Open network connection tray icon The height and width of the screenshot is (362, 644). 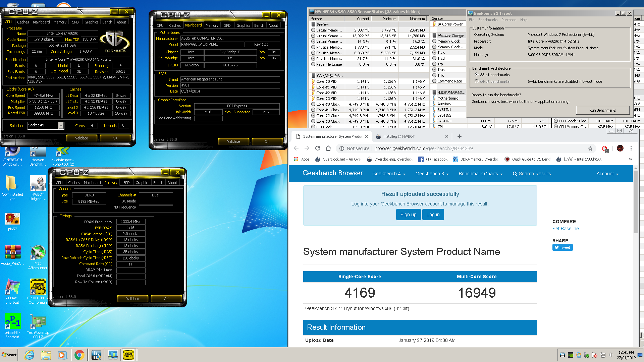tap(603, 355)
